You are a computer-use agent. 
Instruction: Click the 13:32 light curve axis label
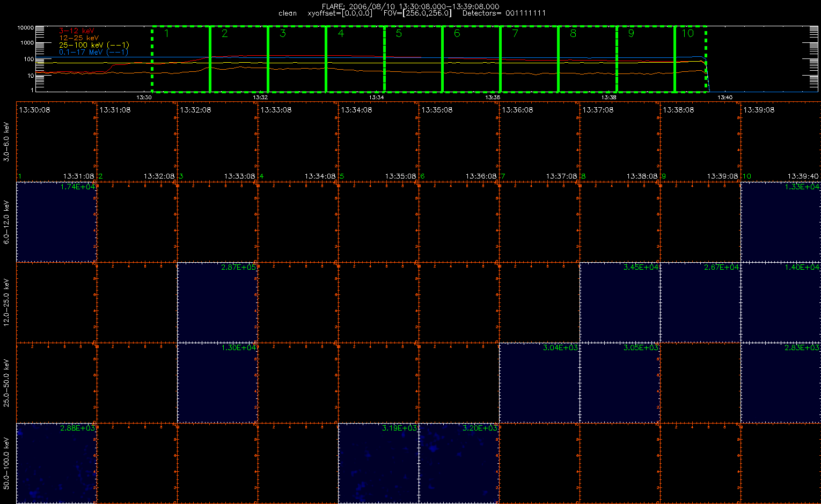point(260,98)
